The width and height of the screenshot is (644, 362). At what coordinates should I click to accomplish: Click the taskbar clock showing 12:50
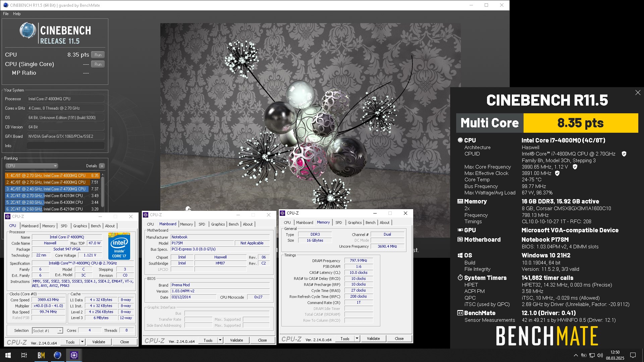(x=615, y=355)
